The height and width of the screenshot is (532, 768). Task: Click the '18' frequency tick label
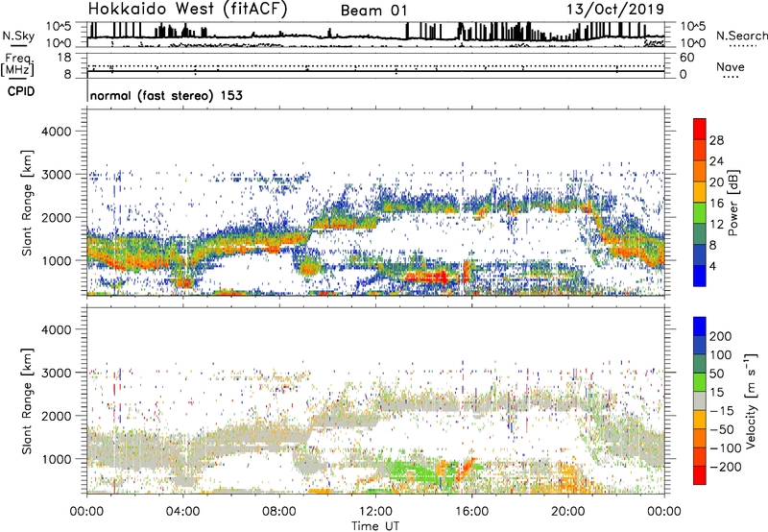64,58
